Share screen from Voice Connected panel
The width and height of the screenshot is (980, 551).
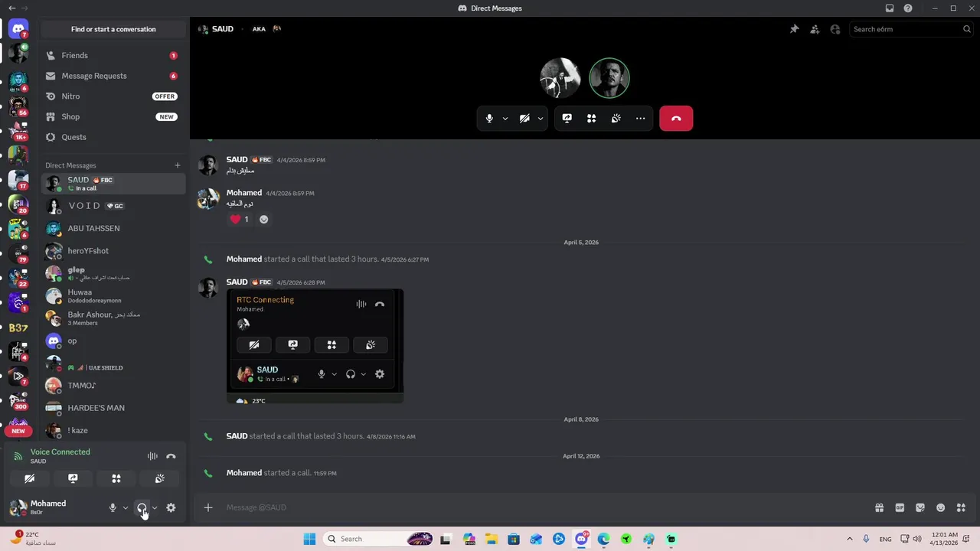(73, 478)
